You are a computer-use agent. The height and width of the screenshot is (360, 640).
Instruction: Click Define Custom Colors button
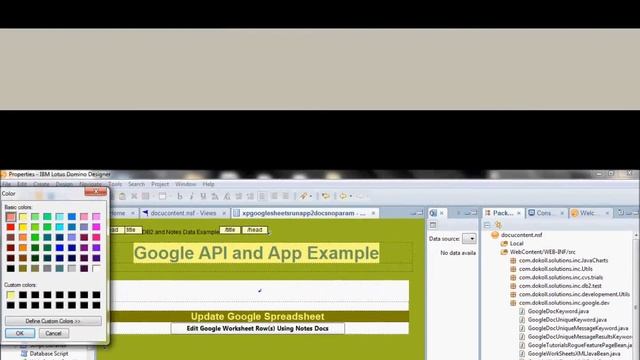point(53,321)
